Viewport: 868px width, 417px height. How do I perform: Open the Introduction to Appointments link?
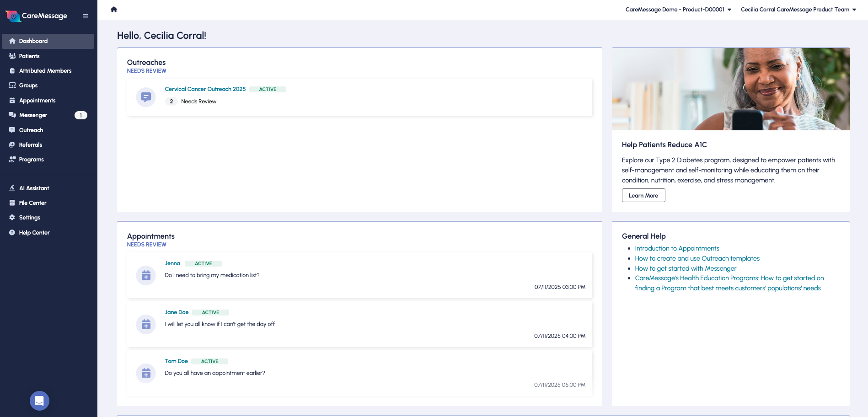pos(677,248)
